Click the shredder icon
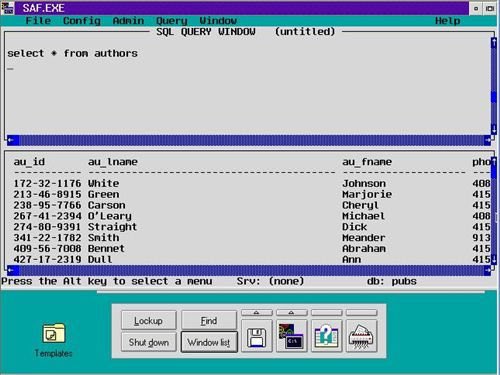 click(x=362, y=336)
